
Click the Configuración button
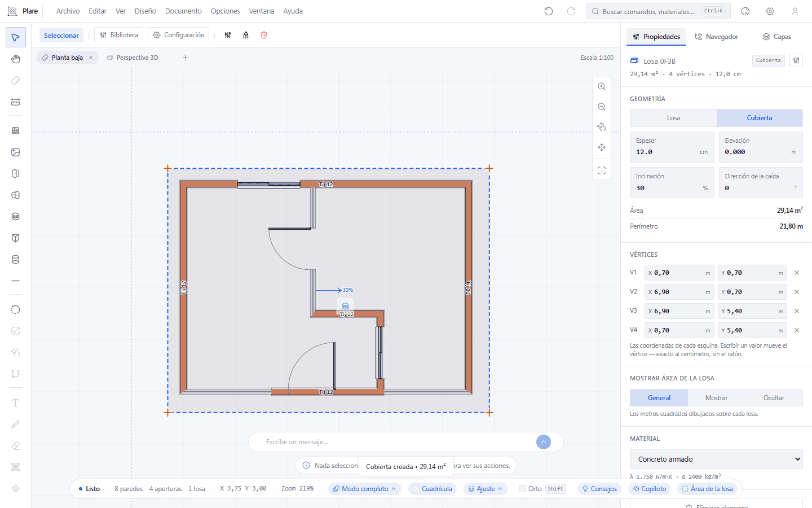179,35
